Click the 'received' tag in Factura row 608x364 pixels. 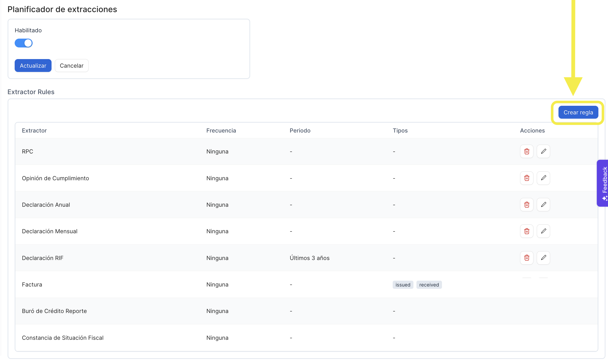[429, 285]
